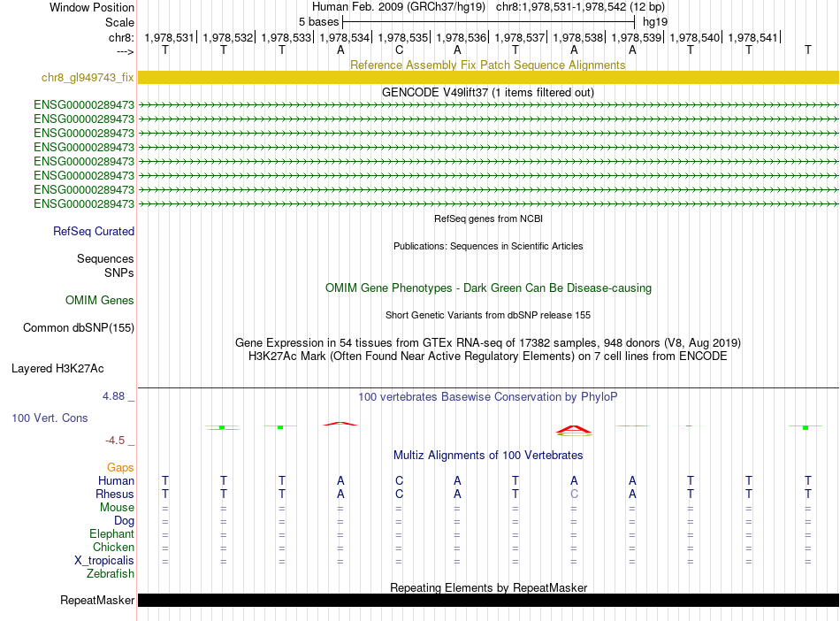Select the Scale track label

[x=119, y=22]
